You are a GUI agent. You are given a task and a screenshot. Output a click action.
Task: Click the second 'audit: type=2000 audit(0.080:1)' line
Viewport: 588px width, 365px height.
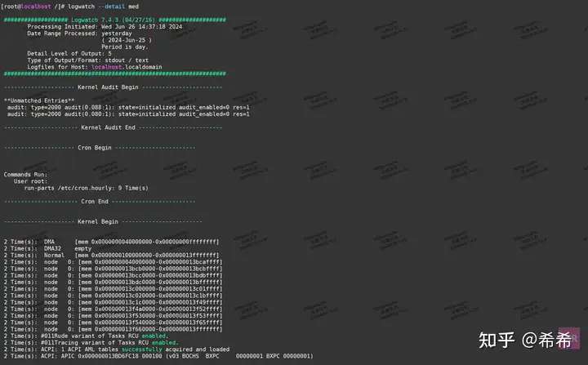(128, 114)
